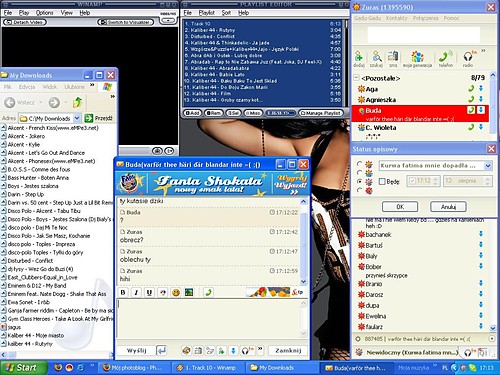
Task: Open Winamp Play menu
Action: [24, 13]
